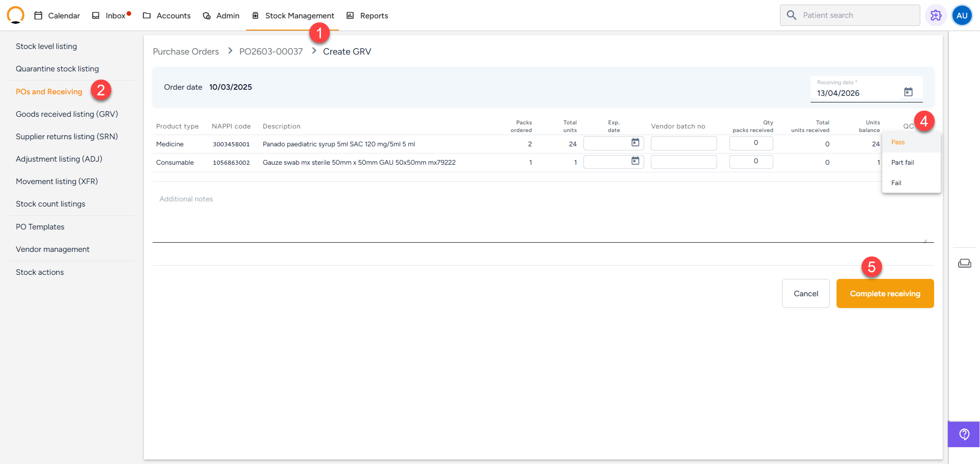Click the help question mark button
980x464 pixels.
pyautogui.click(x=964, y=434)
